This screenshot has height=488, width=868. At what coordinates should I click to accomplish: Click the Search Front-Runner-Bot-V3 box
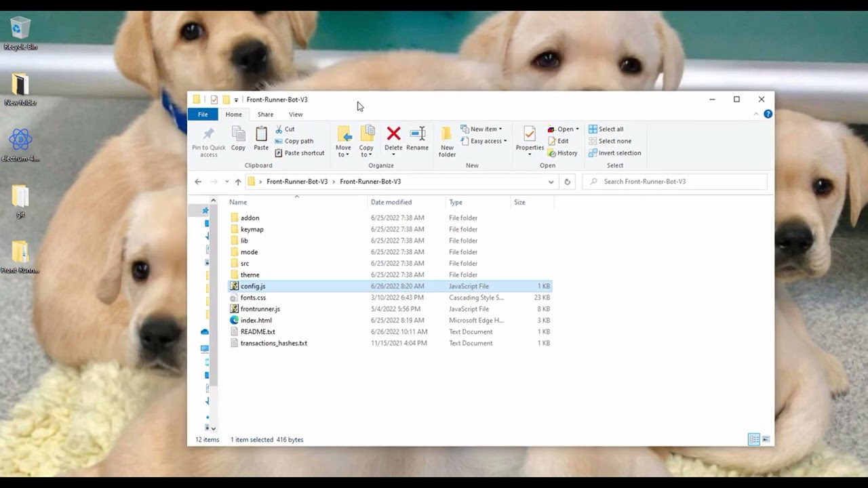point(675,182)
